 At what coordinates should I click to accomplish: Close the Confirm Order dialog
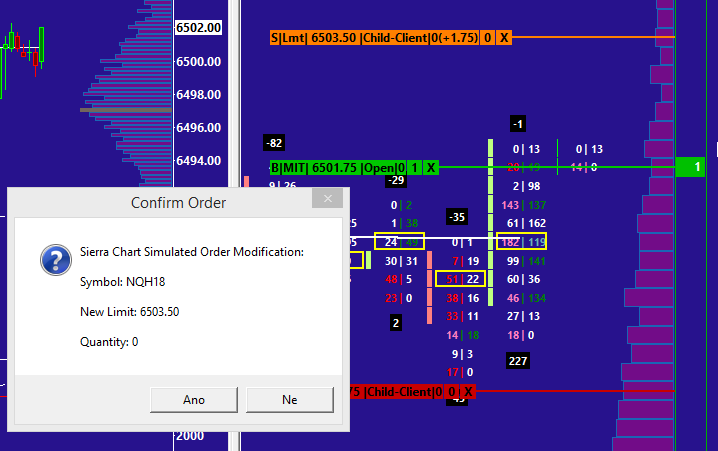click(x=327, y=199)
